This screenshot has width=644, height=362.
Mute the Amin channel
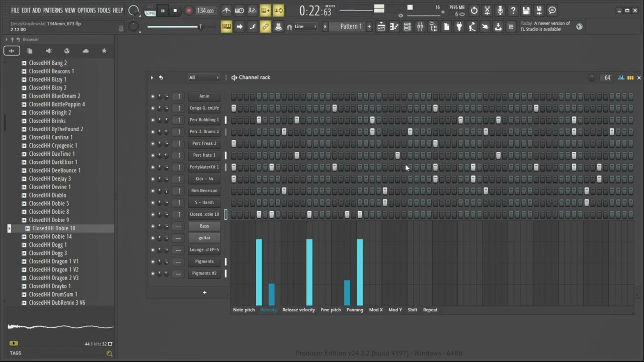152,96
